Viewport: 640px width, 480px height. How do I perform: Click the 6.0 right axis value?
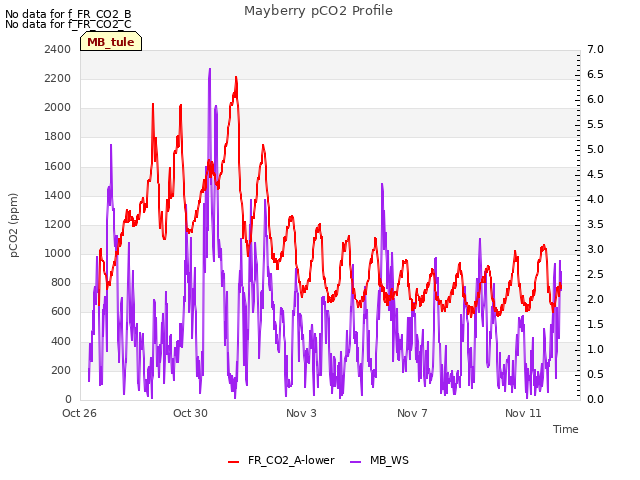pyautogui.click(x=595, y=99)
